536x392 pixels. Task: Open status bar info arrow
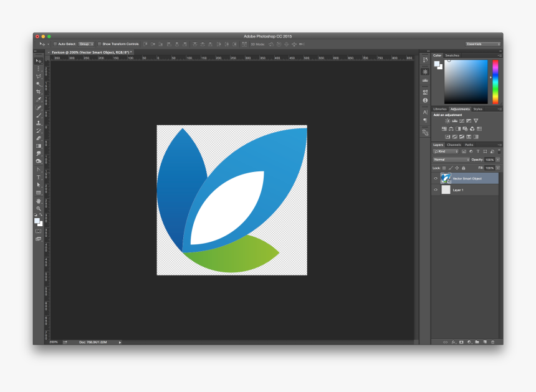coord(120,342)
